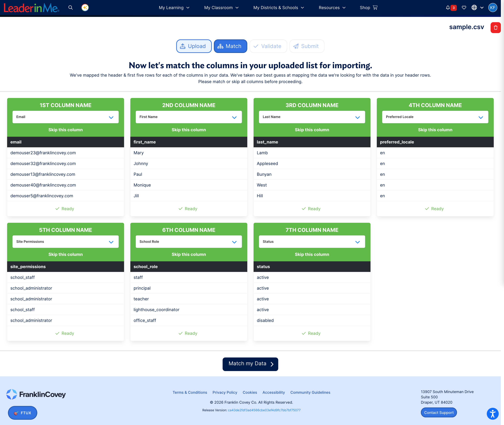Click the LeaderinMe logo

coord(32,8)
